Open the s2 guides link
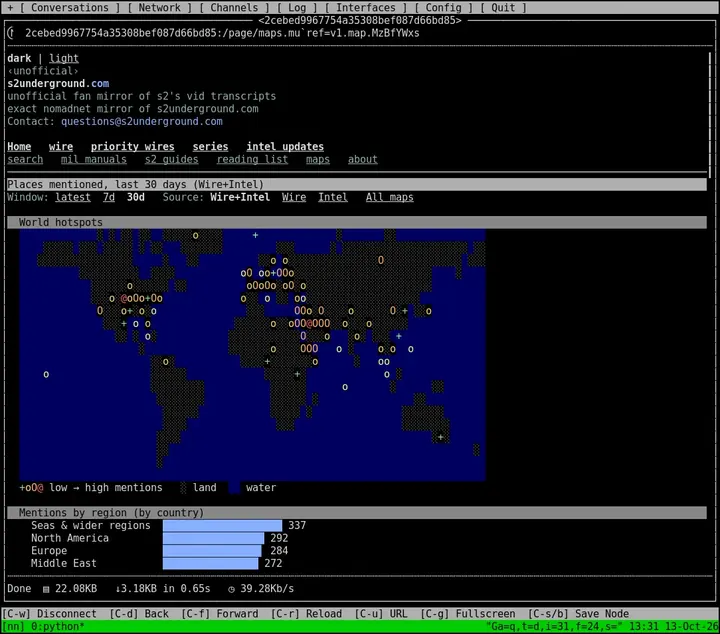 (x=172, y=159)
